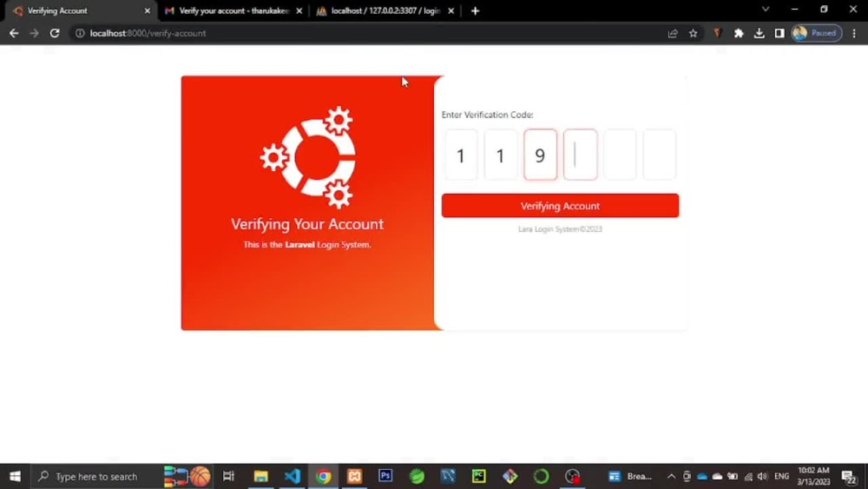Open the volume control in system tray
This screenshot has height=489, width=868.
(763, 476)
